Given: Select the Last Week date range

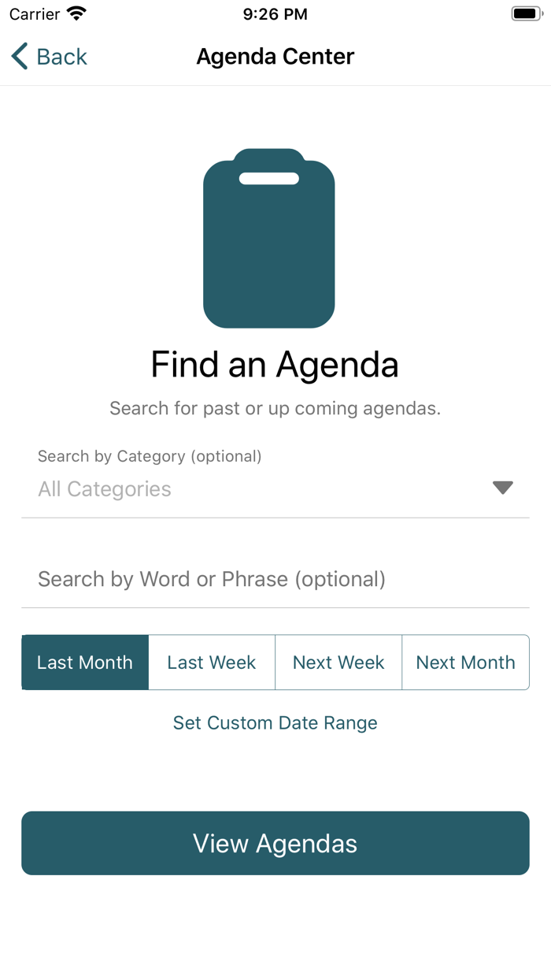Looking at the screenshot, I should click(x=212, y=663).
